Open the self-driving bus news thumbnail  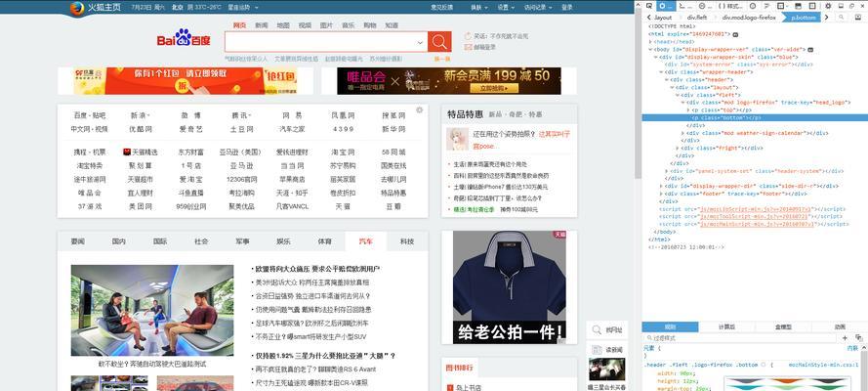pyautogui.click(x=152, y=310)
